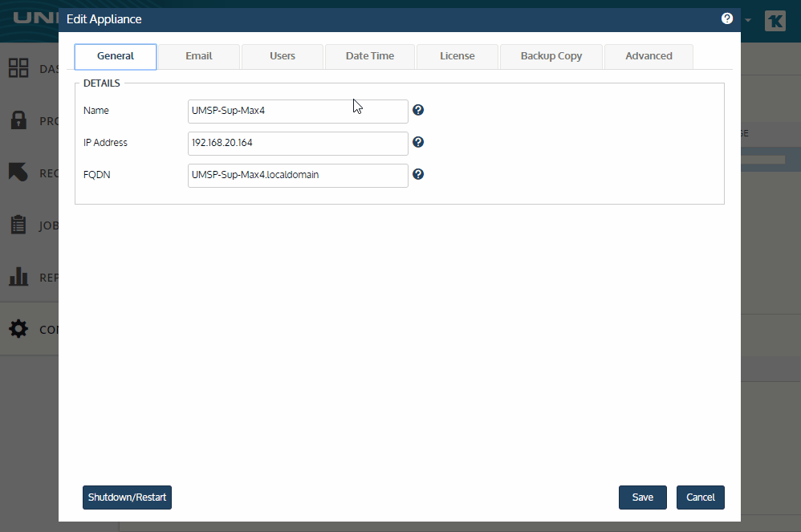The width and height of the screenshot is (801, 532).
Task: Open help for the FQDN field
Action: (418, 174)
